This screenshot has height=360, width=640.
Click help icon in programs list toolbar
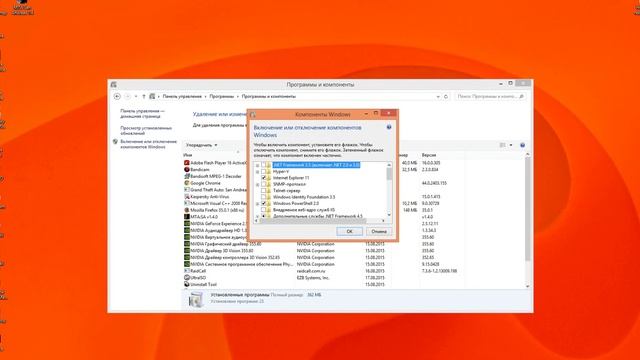522,145
